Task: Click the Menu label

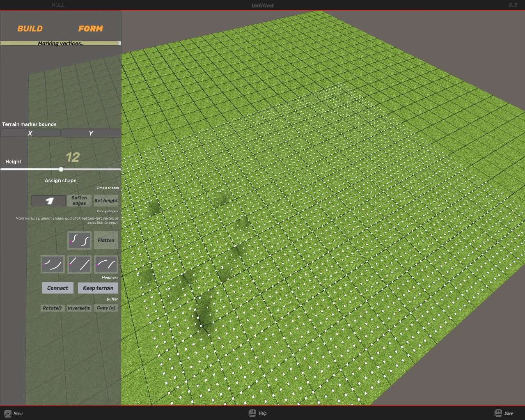Action: [x=18, y=413]
